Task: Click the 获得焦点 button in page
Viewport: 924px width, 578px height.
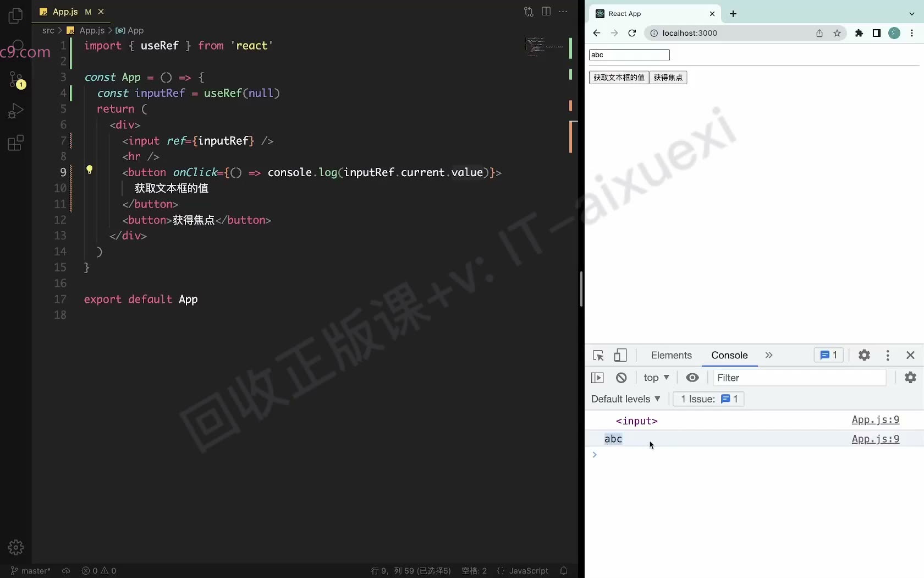Action: click(668, 78)
